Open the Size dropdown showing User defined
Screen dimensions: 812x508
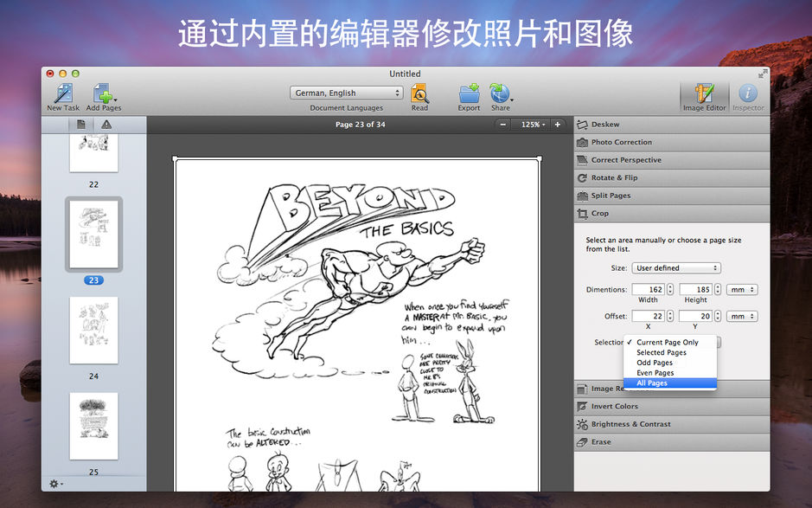tap(676, 267)
